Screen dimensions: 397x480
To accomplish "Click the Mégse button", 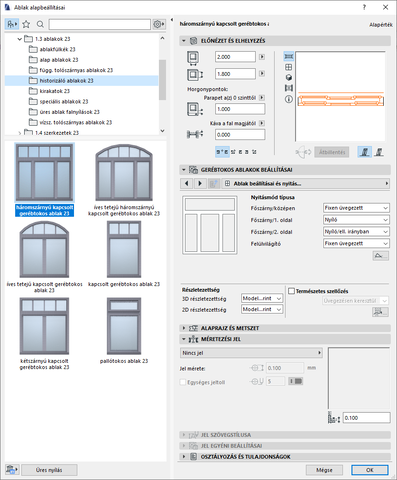I will point(324,470).
